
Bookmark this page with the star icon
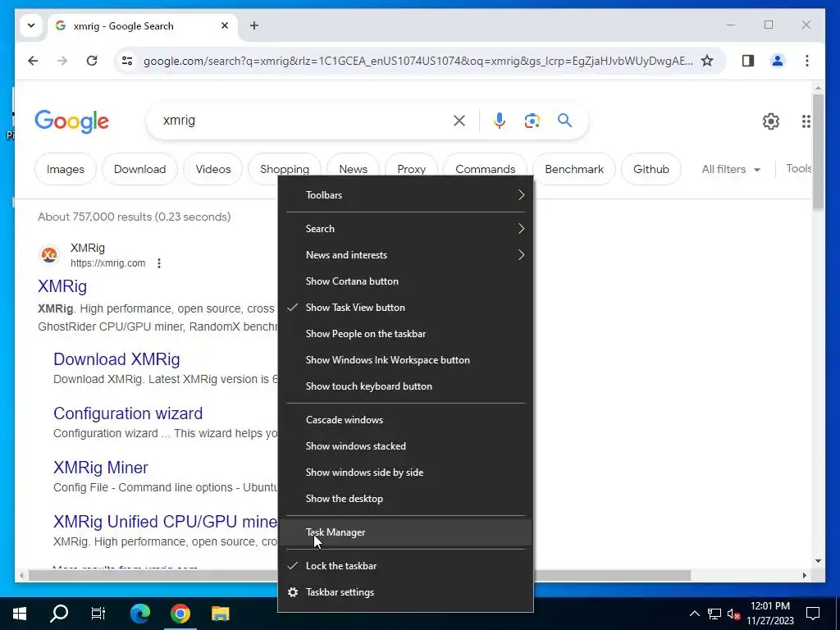[x=707, y=61]
